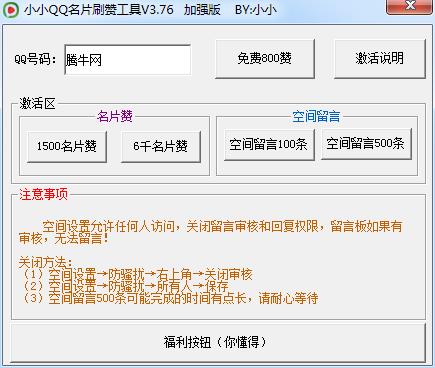Click 空间留言500条 button

click(x=366, y=144)
